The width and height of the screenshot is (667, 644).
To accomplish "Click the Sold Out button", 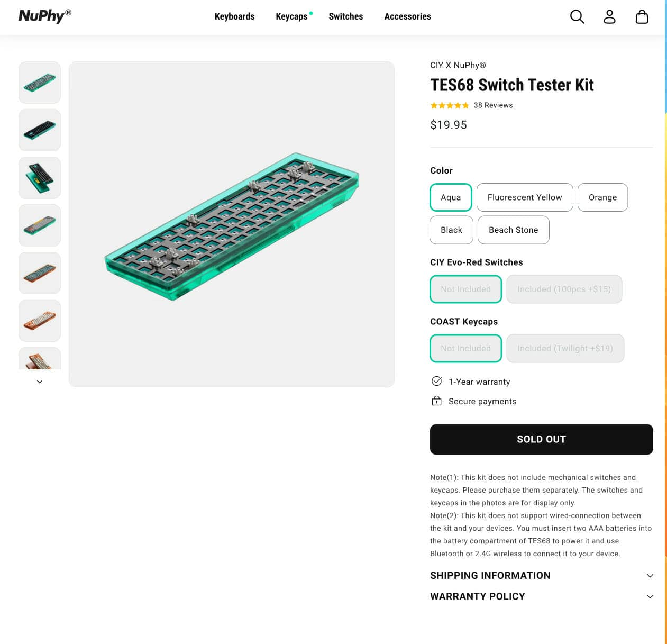I will coord(541,439).
